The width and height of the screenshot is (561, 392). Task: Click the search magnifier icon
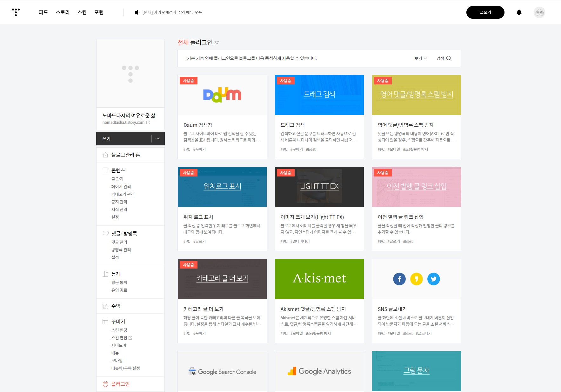point(449,58)
